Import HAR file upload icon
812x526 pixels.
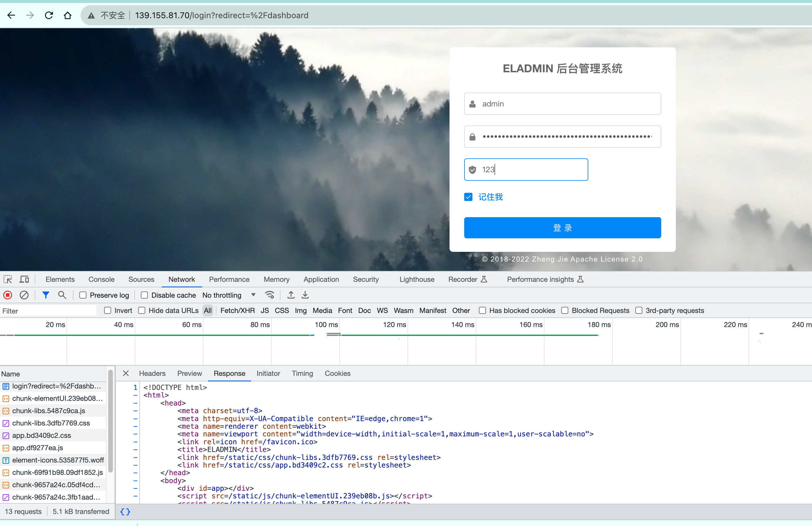coord(291,295)
